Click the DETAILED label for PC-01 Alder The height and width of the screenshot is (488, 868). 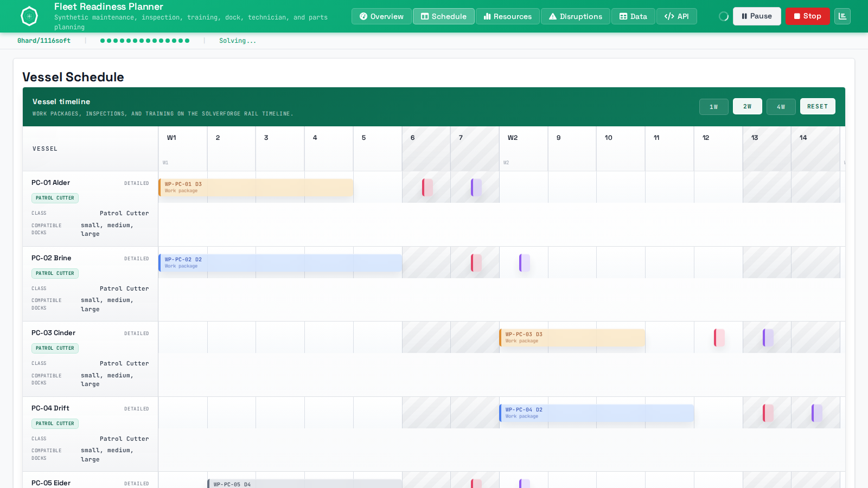(137, 183)
